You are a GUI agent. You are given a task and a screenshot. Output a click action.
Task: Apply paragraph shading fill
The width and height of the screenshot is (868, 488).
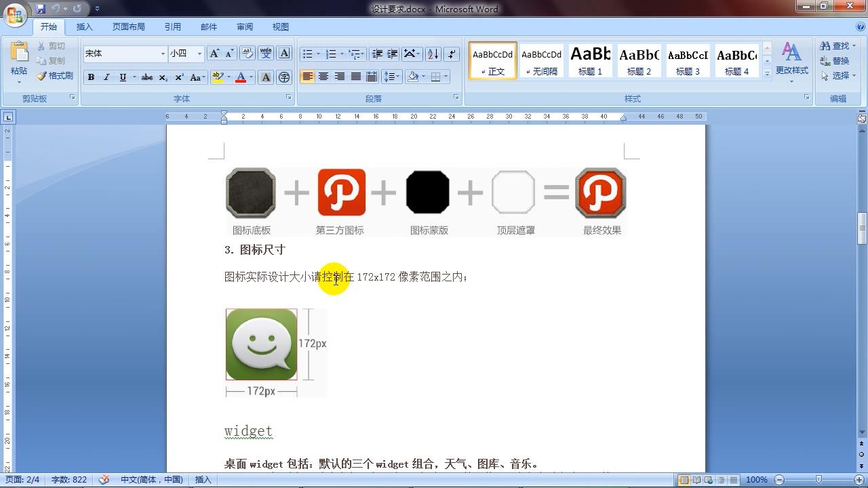tap(412, 77)
